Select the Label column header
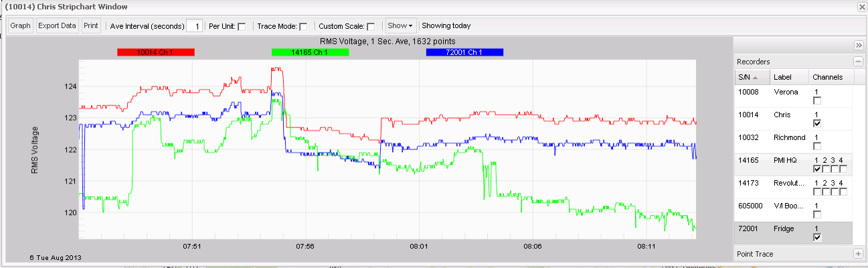The height and width of the screenshot is (268, 868). pos(782,77)
